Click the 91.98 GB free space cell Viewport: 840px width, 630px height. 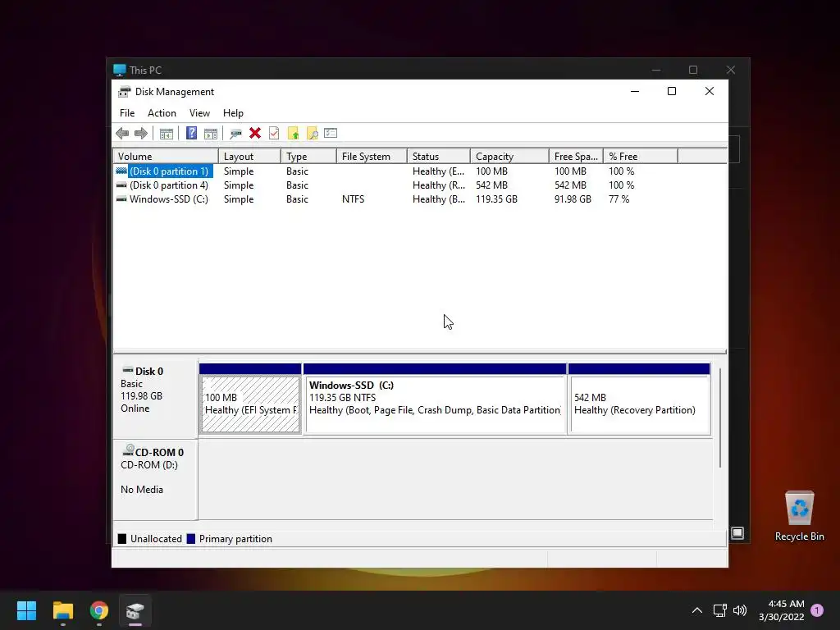[x=573, y=199]
